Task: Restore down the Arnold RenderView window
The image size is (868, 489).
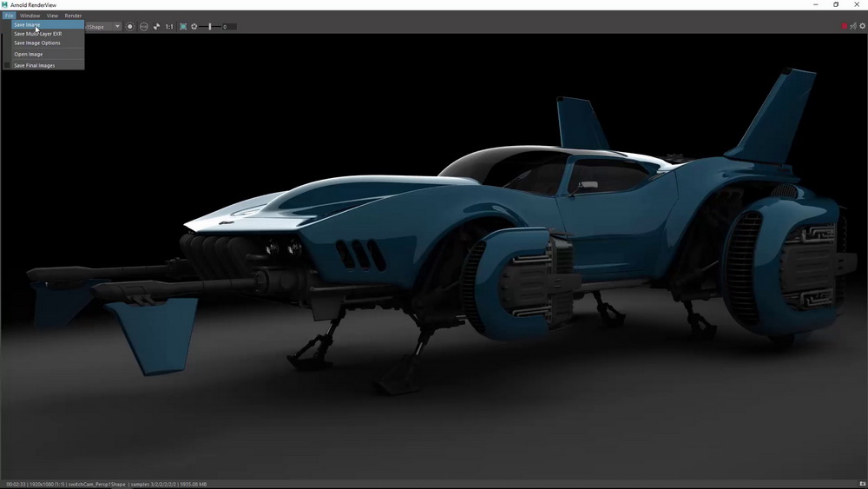Action: tap(836, 4)
